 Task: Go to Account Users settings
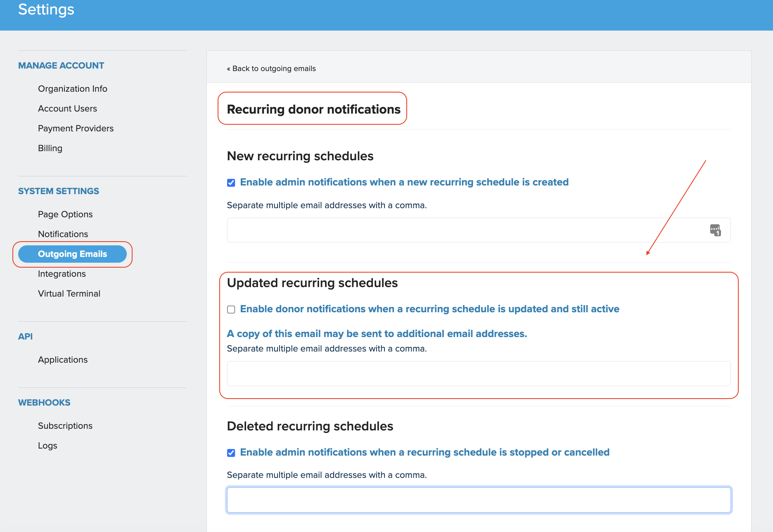[67, 108]
